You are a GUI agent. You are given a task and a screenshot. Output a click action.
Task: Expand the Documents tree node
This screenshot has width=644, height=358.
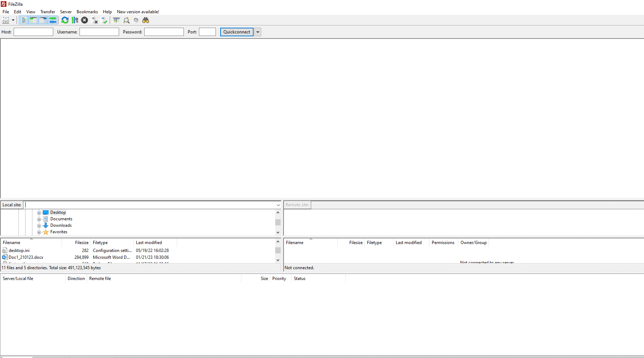(39, 219)
